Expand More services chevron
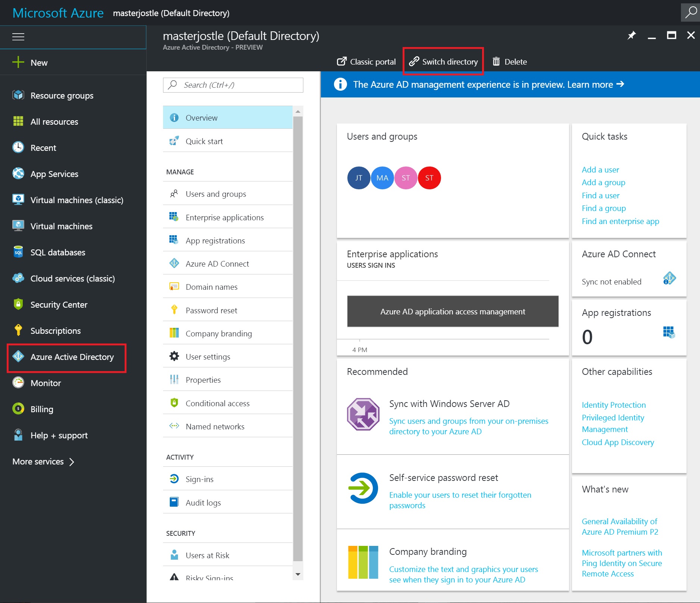This screenshot has height=603, width=700. [72, 462]
